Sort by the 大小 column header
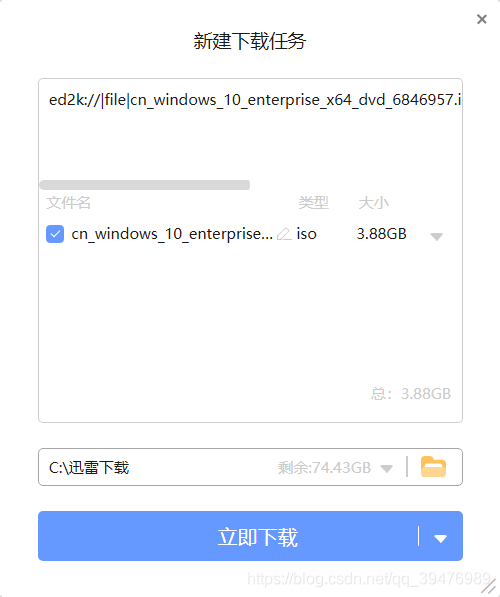Screen dimensions: 500x597 373,203
